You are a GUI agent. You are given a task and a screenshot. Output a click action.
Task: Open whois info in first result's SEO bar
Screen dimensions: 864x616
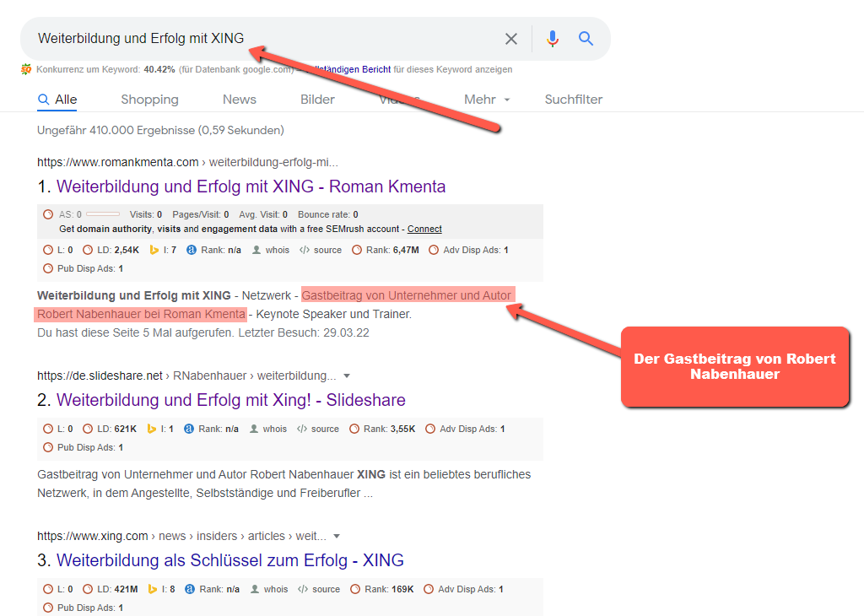(x=270, y=250)
